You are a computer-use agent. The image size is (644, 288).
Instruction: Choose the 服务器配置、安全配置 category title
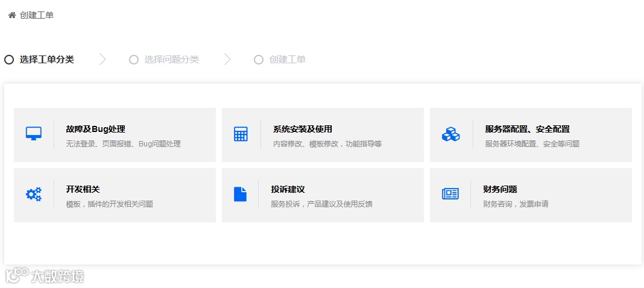click(528, 129)
